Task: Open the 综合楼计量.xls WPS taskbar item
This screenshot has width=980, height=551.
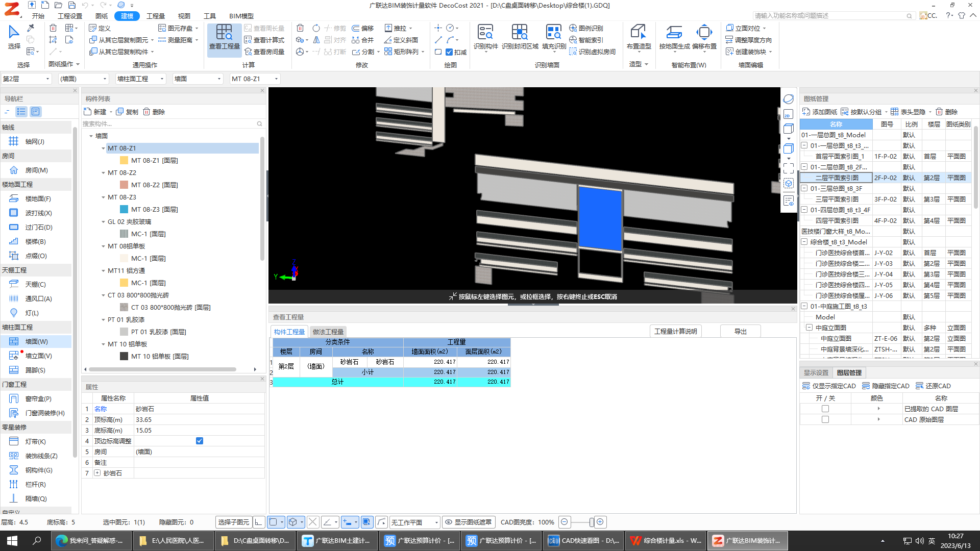Action: point(666,541)
